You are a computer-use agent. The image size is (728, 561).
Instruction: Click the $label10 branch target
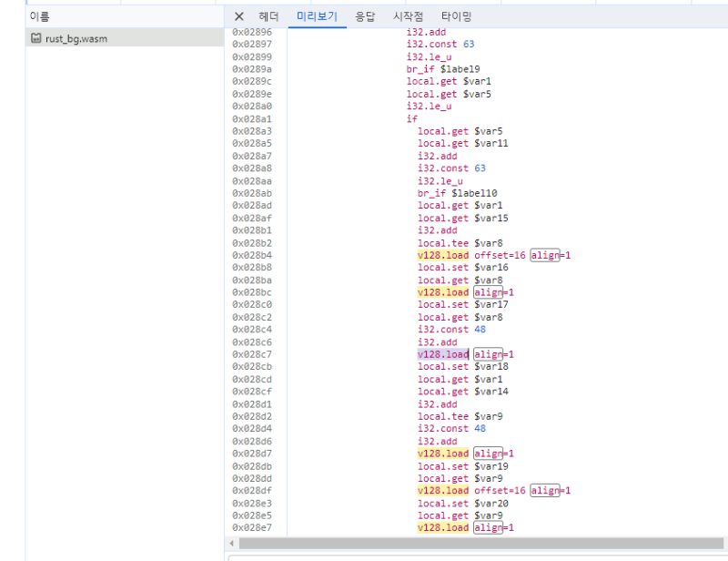pyautogui.click(x=474, y=193)
